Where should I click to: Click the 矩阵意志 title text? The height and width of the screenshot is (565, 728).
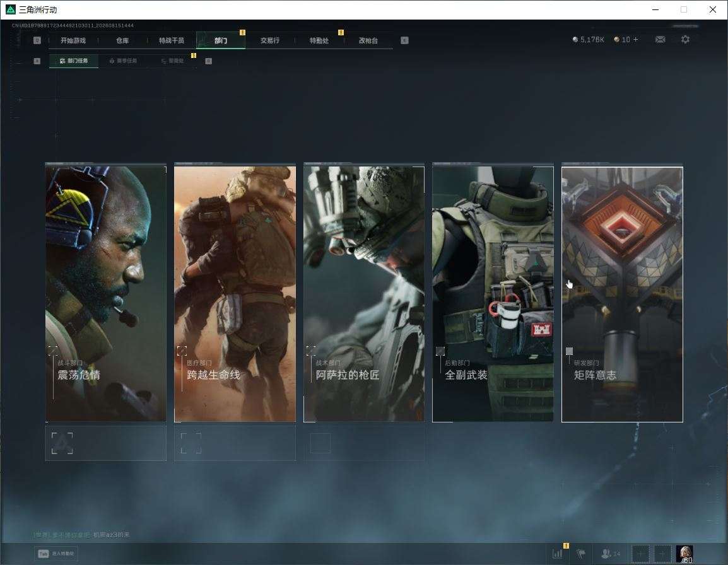coord(596,375)
